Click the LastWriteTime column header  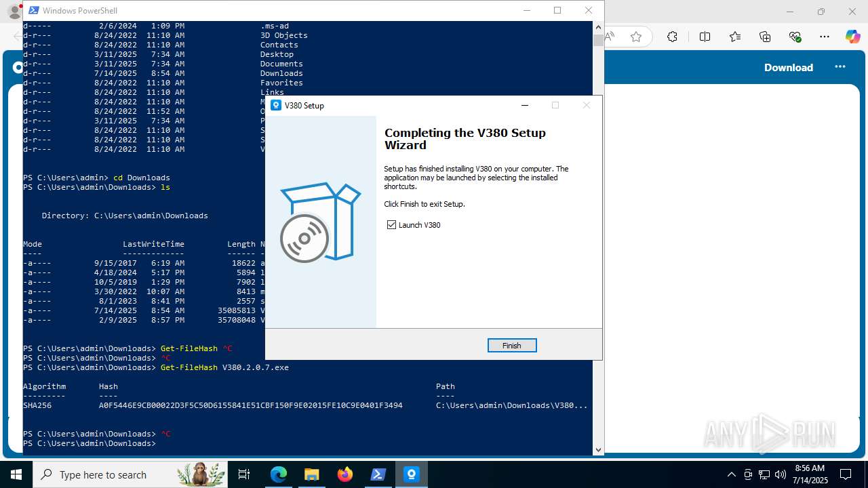tap(153, 244)
